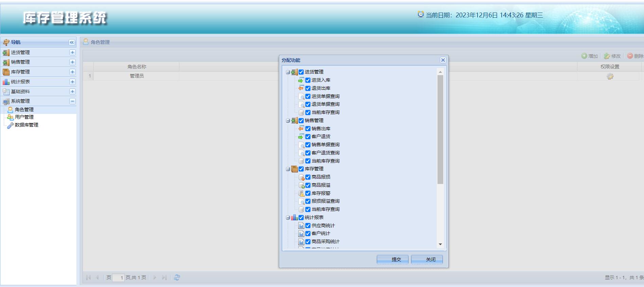Toggle the 库存报警 checkbox
Viewport: 644px width, 287px height.
[308, 193]
